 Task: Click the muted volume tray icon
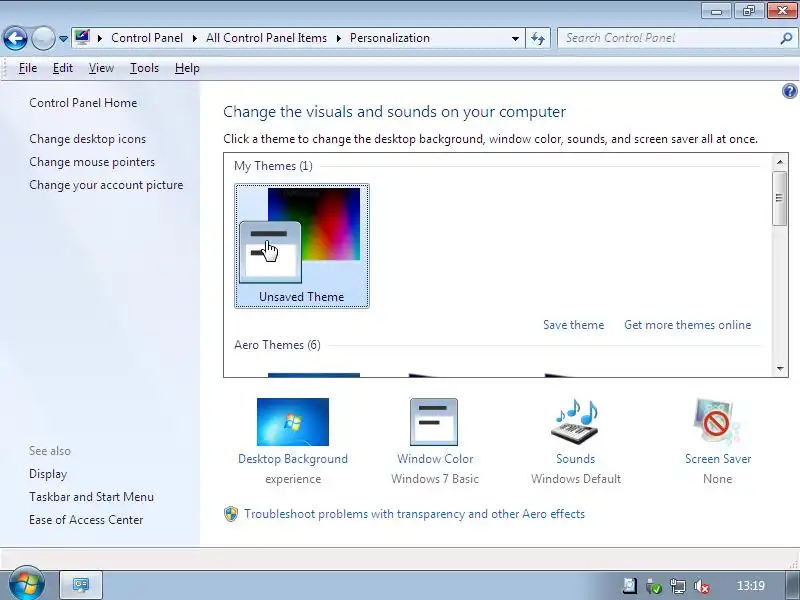tap(702, 586)
